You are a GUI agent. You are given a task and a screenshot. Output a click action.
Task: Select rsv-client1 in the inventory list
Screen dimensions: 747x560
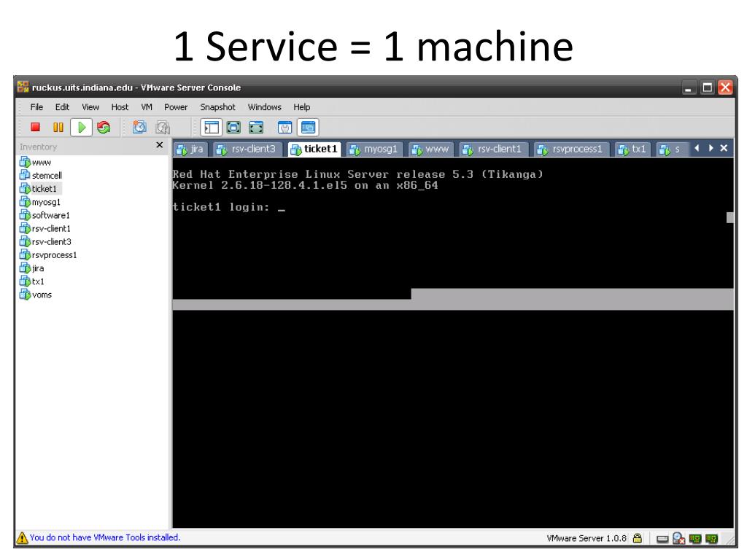45,228
